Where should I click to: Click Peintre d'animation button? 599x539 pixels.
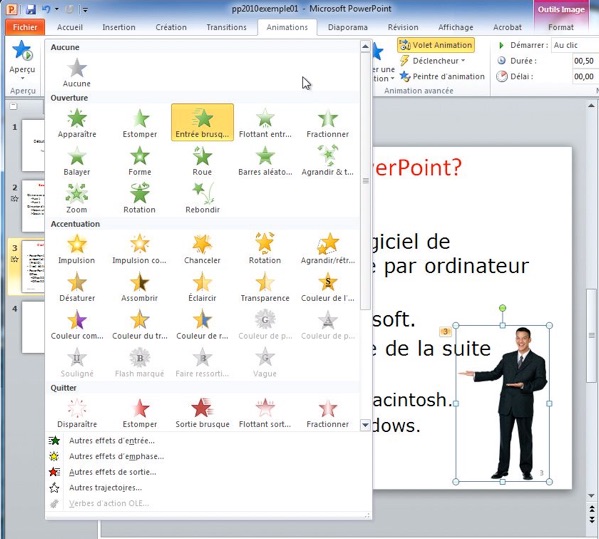coord(442,76)
